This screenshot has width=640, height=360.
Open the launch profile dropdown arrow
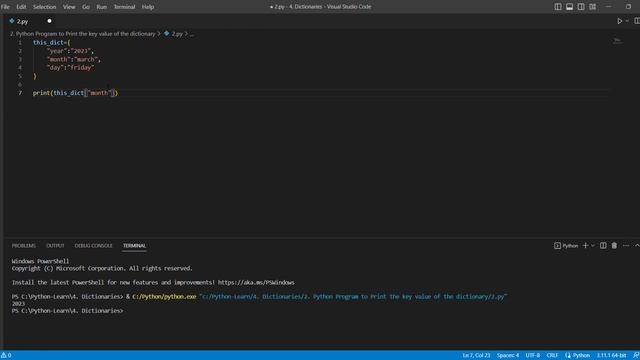[x=593, y=246]
